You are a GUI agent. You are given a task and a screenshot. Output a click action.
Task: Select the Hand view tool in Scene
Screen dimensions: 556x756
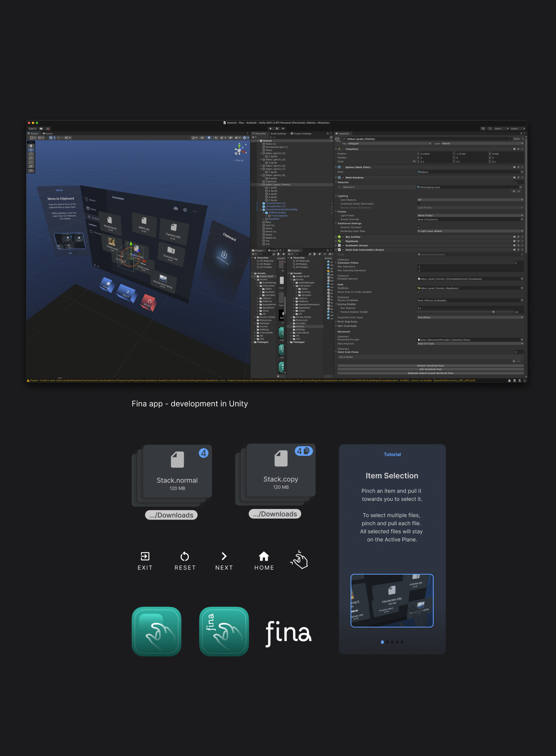[31, 145]
